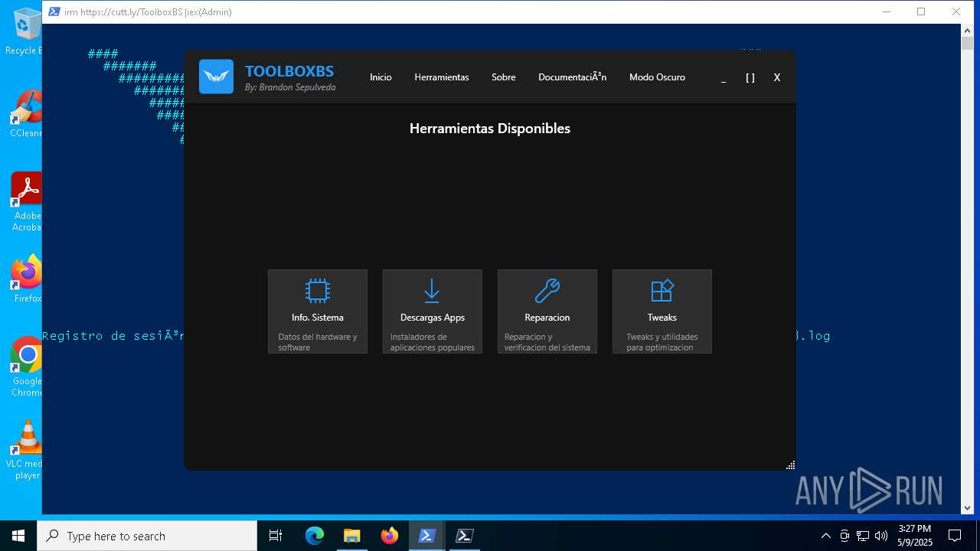
Task: Grab the ToolboxBS resize grip corner
Action: [790, 465]
